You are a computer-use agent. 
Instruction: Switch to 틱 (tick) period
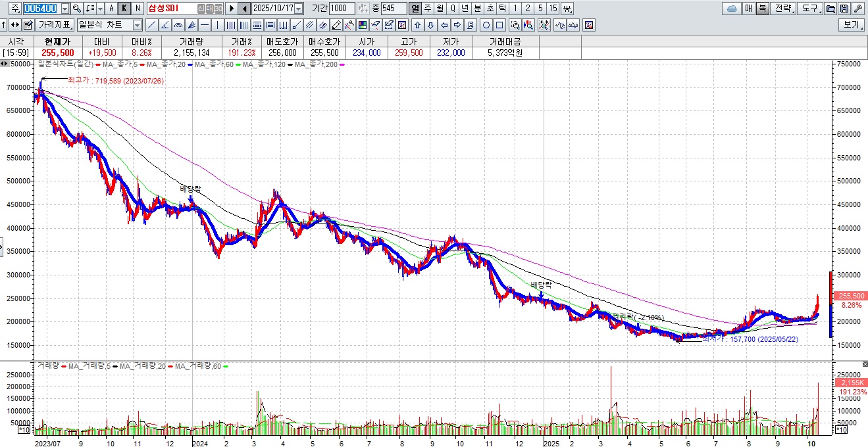(x=502, y=9)
